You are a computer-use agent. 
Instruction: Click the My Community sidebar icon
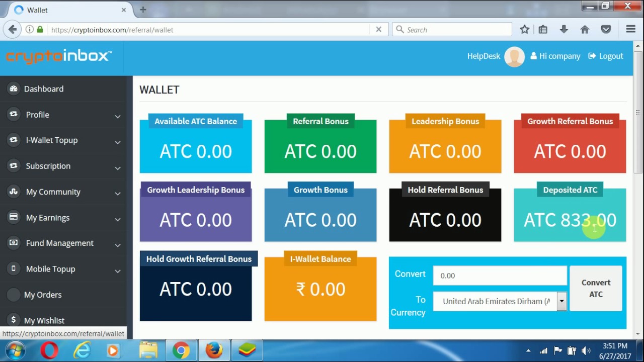tap(14, 192)
